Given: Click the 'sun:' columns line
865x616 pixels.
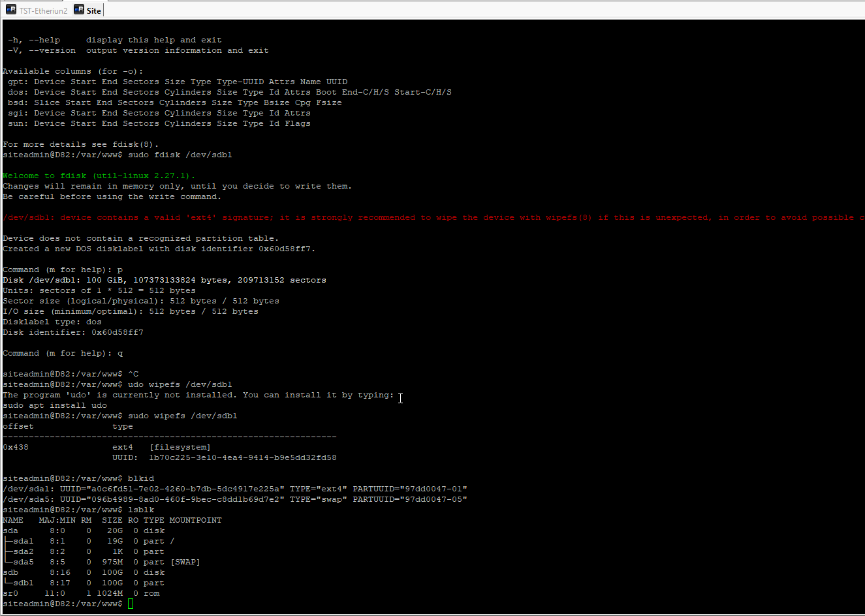Looking at the screenshot, I should pos(159,123).
